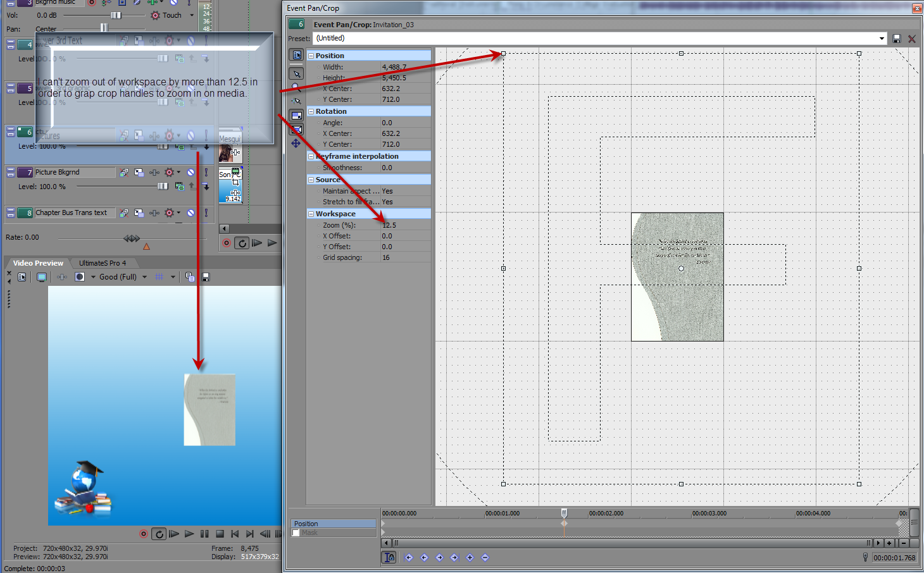Create a new keyframe button

pos(470,557)
